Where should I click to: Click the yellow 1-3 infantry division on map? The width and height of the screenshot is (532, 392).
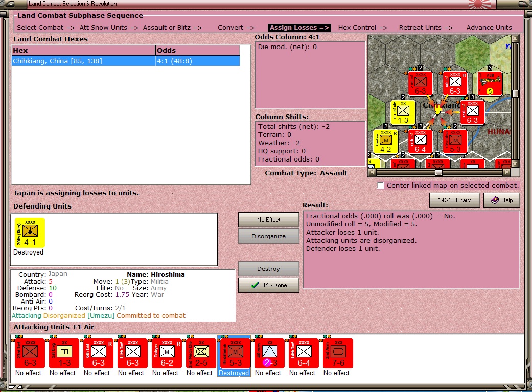(x=403, y=112)
